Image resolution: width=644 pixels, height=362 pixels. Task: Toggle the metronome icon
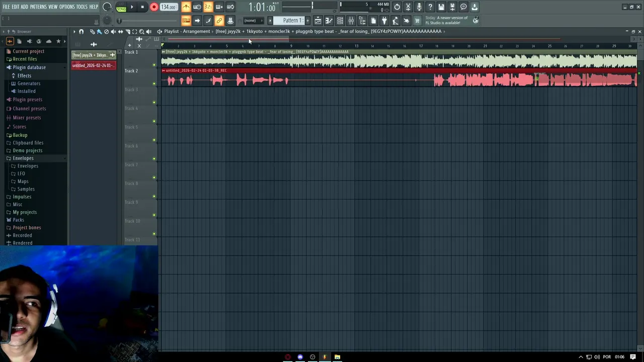[187, 7]
